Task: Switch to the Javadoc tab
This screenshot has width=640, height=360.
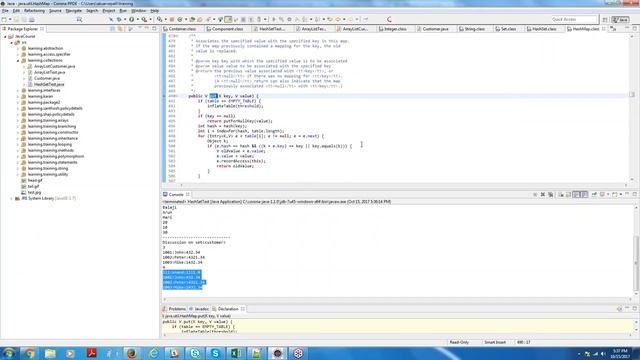Action: (200, 309)
